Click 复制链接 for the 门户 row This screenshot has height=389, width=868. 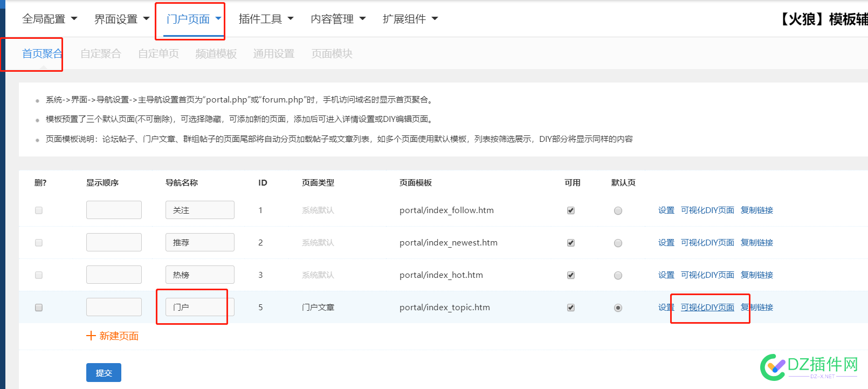coord(757,308)
